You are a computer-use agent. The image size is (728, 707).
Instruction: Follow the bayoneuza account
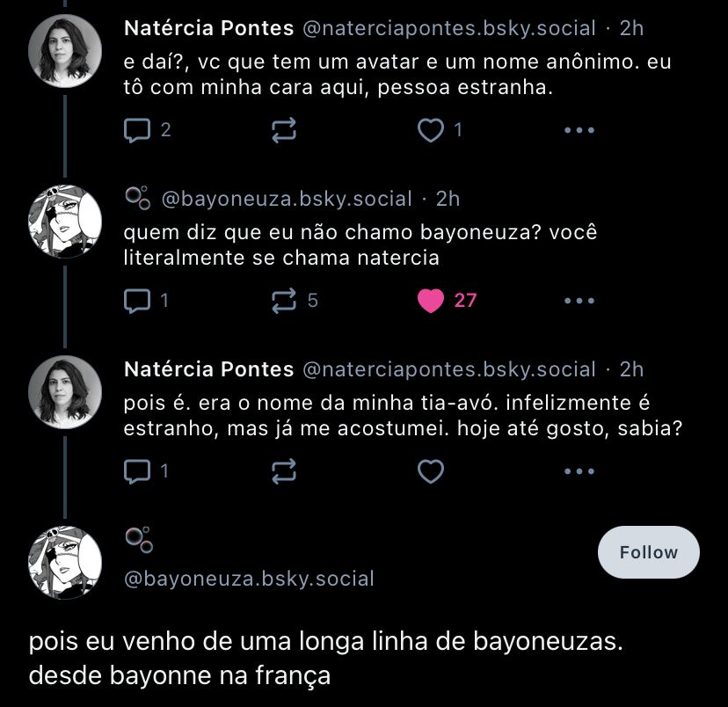pyautogui.click(x=649, y=552)
